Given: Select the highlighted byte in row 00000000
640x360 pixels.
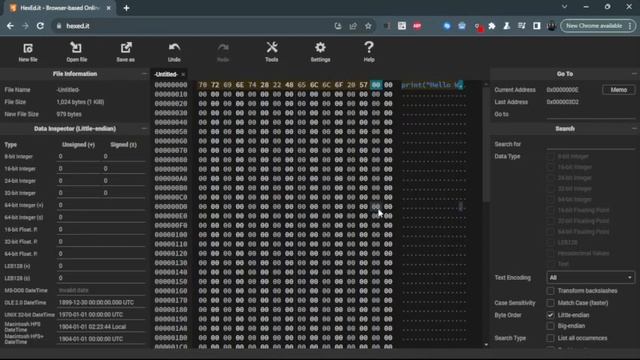Looking at the screenshot, I should point(376,85).
